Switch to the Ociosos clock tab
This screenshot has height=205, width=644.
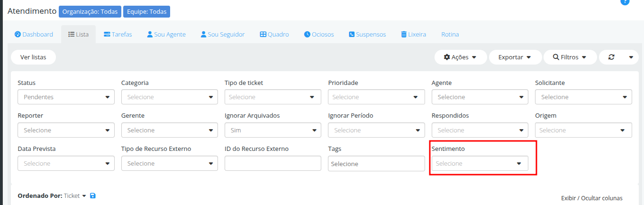(x=319, y=34)
